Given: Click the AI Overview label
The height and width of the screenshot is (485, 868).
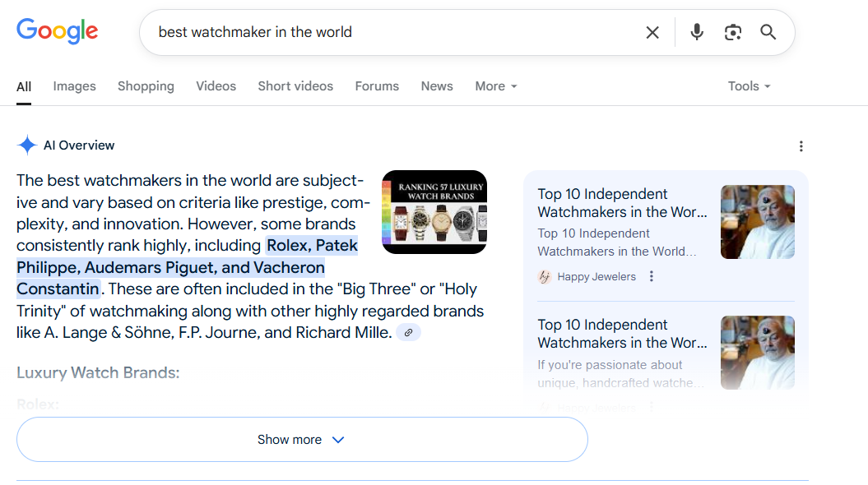Looking at the screenshot, I should click(x=79, y=145).
